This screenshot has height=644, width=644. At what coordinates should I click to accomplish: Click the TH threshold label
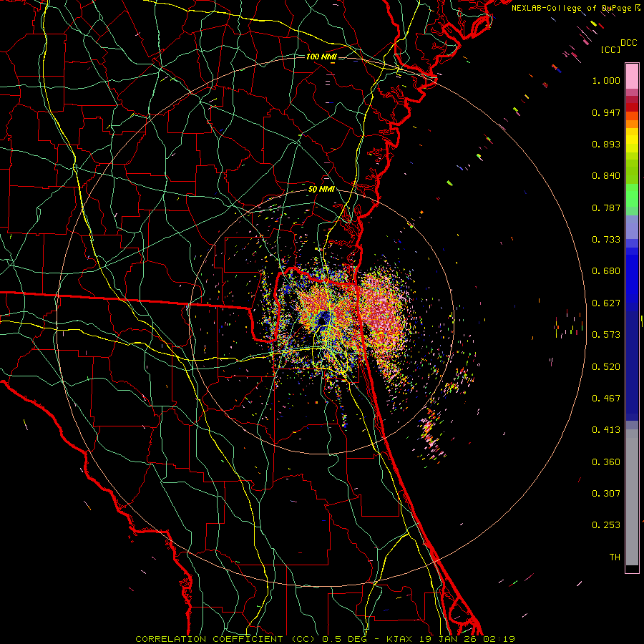(x=615, y=557)
